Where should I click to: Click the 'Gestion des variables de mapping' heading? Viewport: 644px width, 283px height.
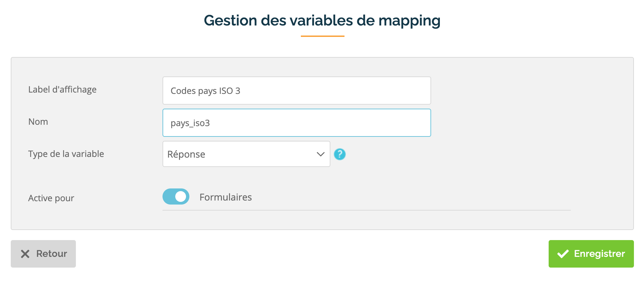(322, 20)
